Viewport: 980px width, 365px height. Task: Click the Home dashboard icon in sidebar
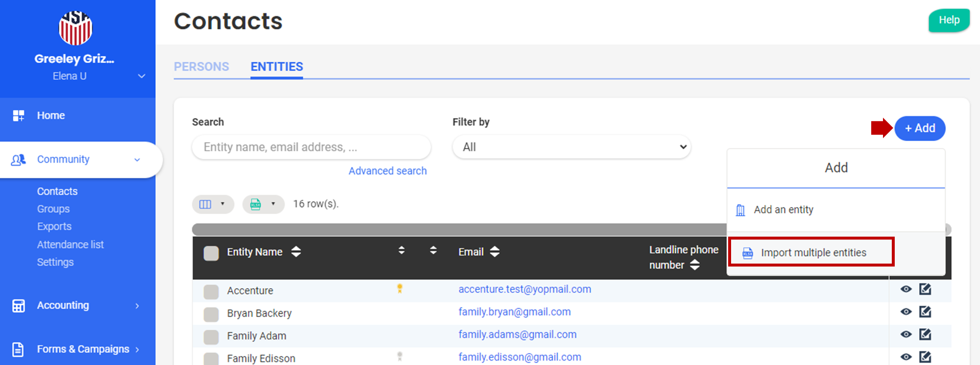coord(19,116)
